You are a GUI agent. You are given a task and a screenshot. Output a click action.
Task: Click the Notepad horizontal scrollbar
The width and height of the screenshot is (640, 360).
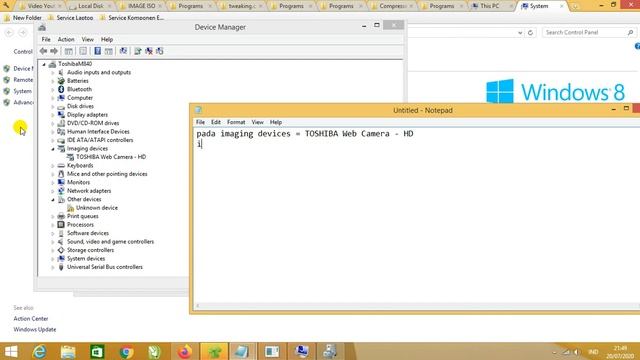tap(416, 306)
